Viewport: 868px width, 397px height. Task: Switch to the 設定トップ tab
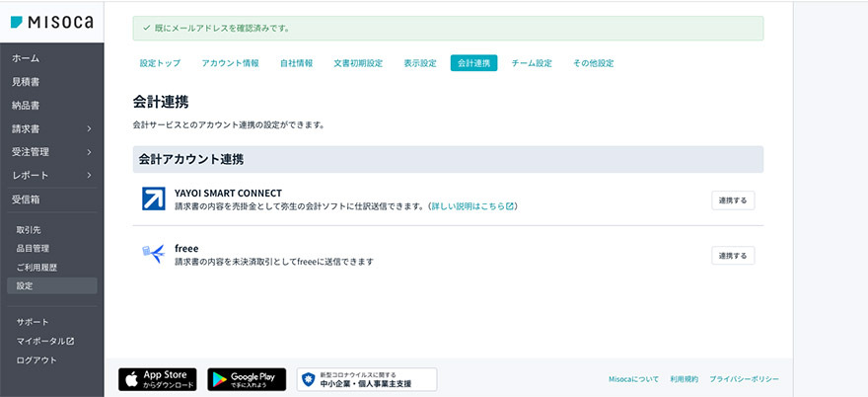pyautogui.click(x=160, y=63)
